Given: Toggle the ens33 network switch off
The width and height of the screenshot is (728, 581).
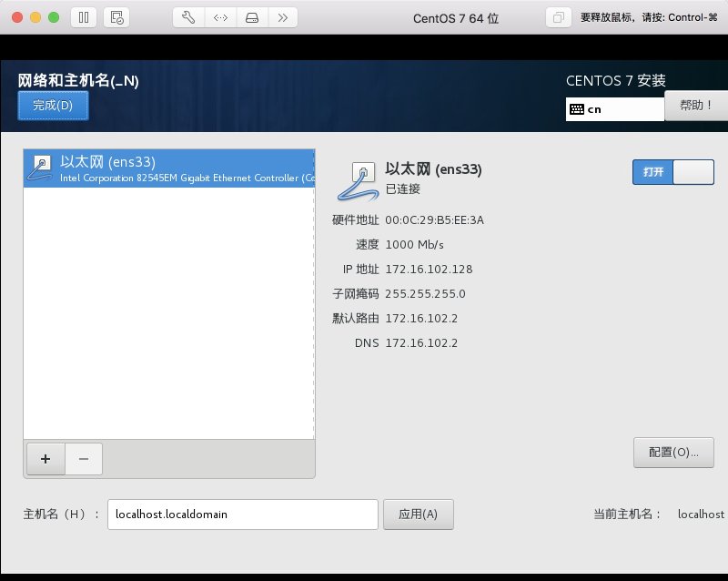Looking at the screenshot, I should click(673, 172).
